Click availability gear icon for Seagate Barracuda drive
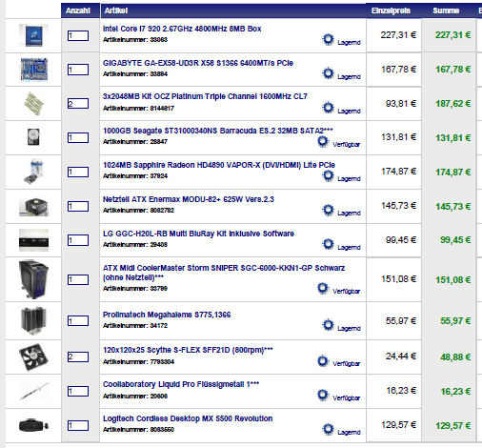The image size is (482, 448). [x=323, y=141]
